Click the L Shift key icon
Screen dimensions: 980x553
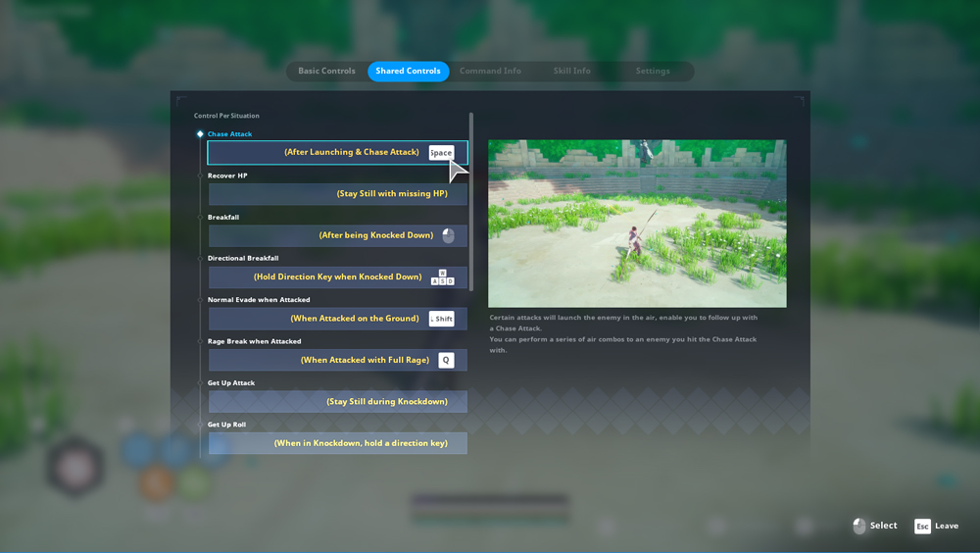tap(441, 319)
